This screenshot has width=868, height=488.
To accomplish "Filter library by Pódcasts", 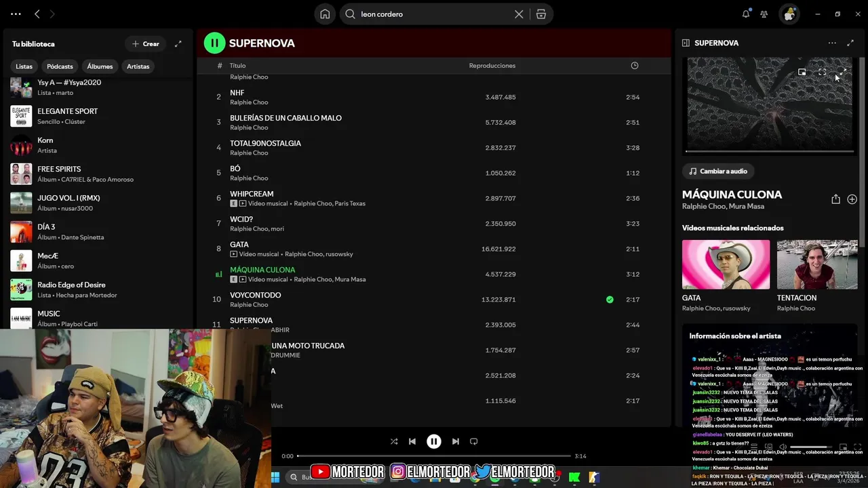I will click(x=60, y=66).
